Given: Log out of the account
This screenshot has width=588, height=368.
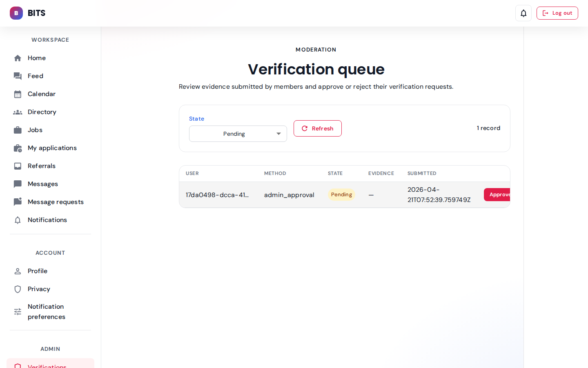Looking at the screenshot, I should 557,13.
